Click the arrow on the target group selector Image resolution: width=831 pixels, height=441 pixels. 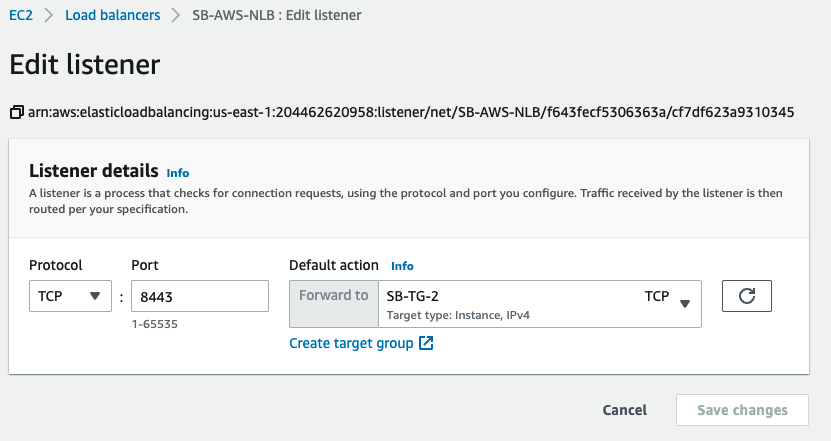685,303
